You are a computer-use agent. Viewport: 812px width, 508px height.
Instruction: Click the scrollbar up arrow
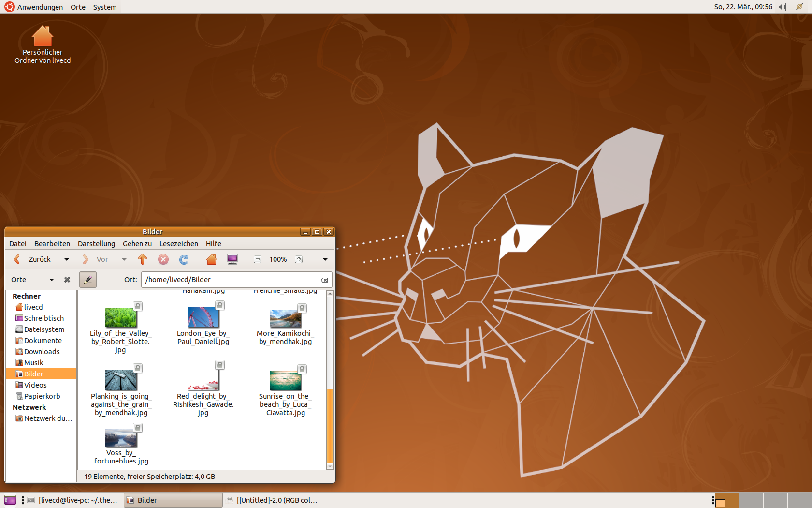pyautogui.click(x=330, y=294)
